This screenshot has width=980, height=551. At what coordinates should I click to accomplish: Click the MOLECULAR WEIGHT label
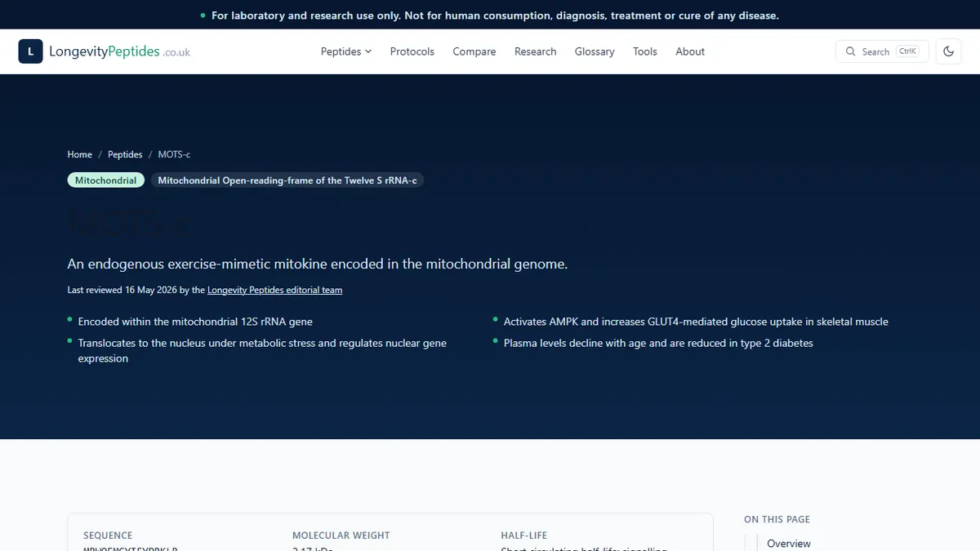point(341,535)
